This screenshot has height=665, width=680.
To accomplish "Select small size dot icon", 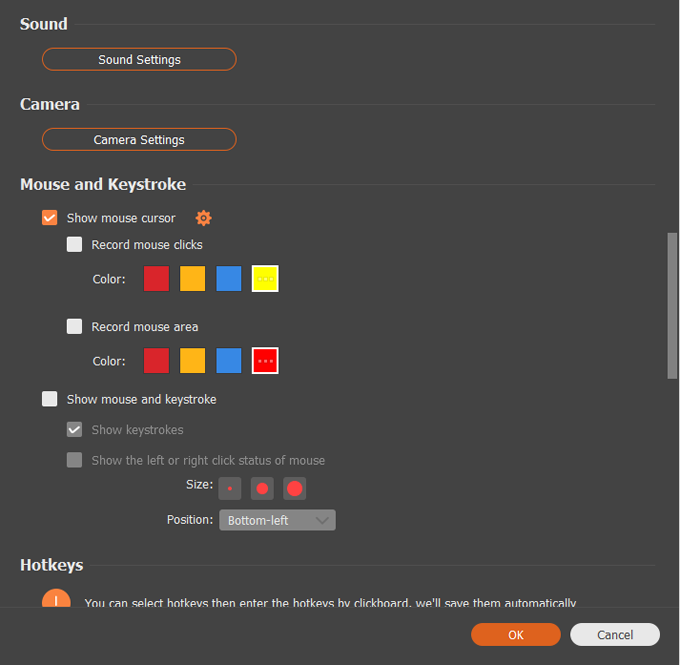I will 230,489.
